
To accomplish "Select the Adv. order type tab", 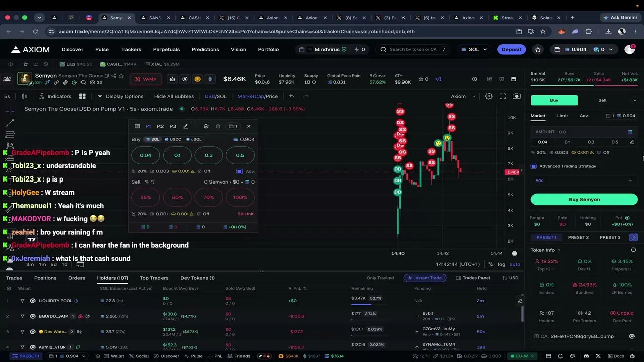I will pos(584,116).
